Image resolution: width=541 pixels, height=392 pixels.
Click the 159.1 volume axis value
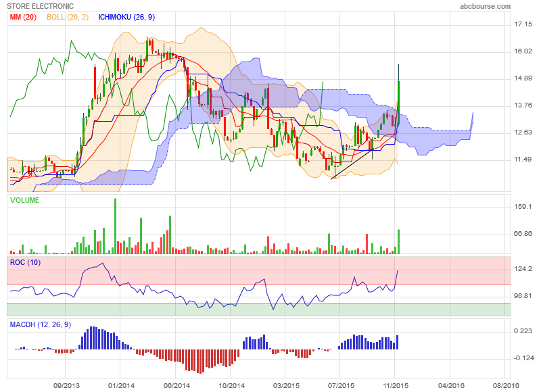click(523, 207)
